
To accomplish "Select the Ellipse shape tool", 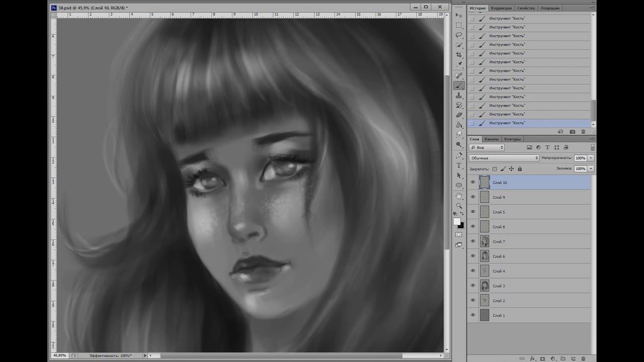I will [459, 185].
